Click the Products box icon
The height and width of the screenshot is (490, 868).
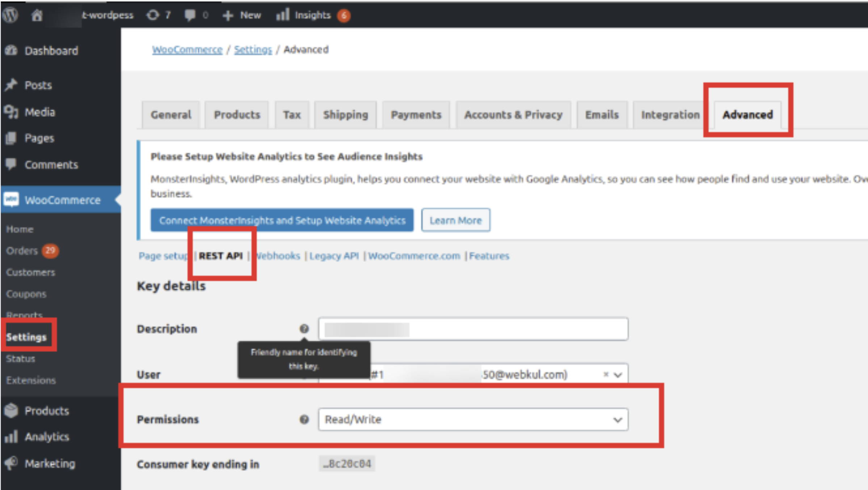point(11,410)
